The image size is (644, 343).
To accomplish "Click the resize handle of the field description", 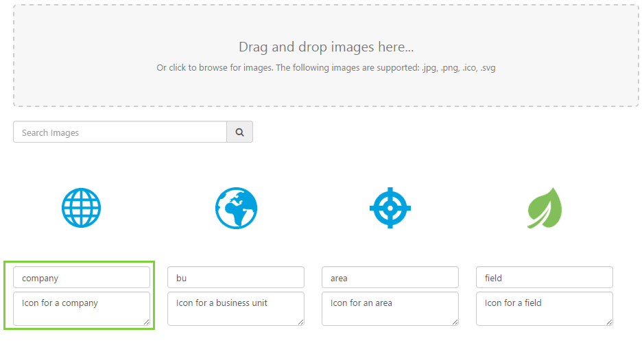I will click(609, 321).
